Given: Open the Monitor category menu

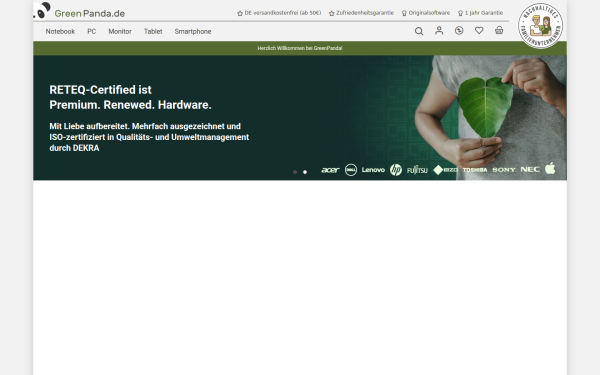Looking at the screenshot, I should pos(120,31).
